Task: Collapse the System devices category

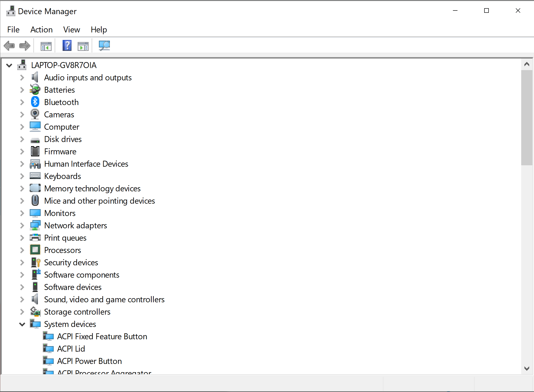Action: 22,324
